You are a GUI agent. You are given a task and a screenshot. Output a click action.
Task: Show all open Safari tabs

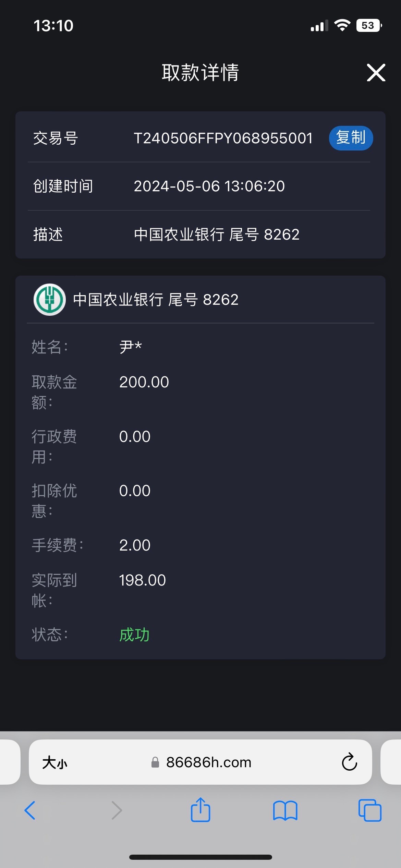pyautogui.click(x=369, y=810)
